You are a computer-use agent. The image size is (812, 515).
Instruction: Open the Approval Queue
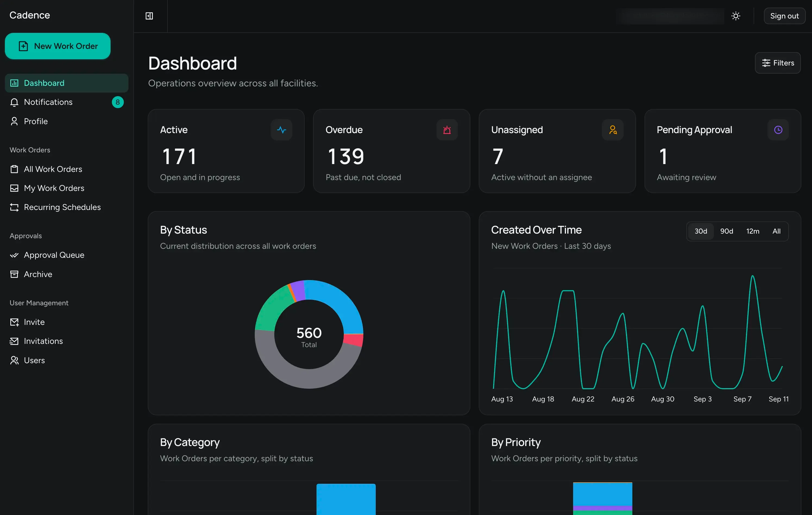pyautogui.click(x=67, y=255)
